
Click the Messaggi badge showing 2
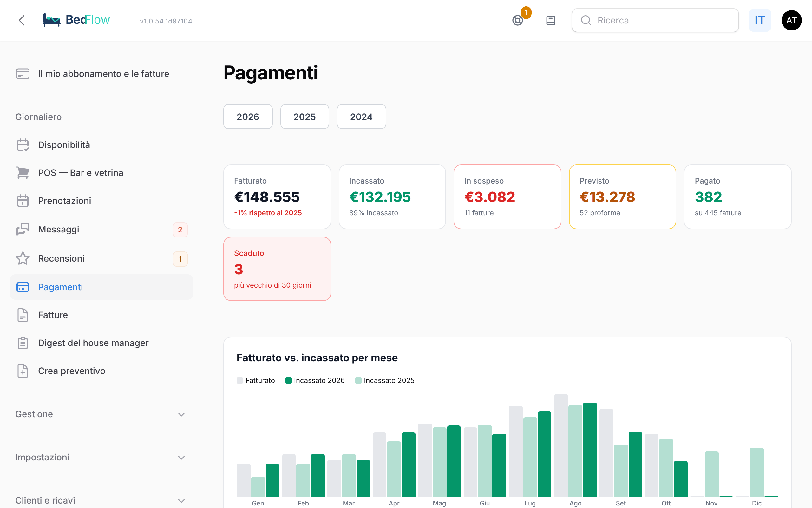pos(180,230)
